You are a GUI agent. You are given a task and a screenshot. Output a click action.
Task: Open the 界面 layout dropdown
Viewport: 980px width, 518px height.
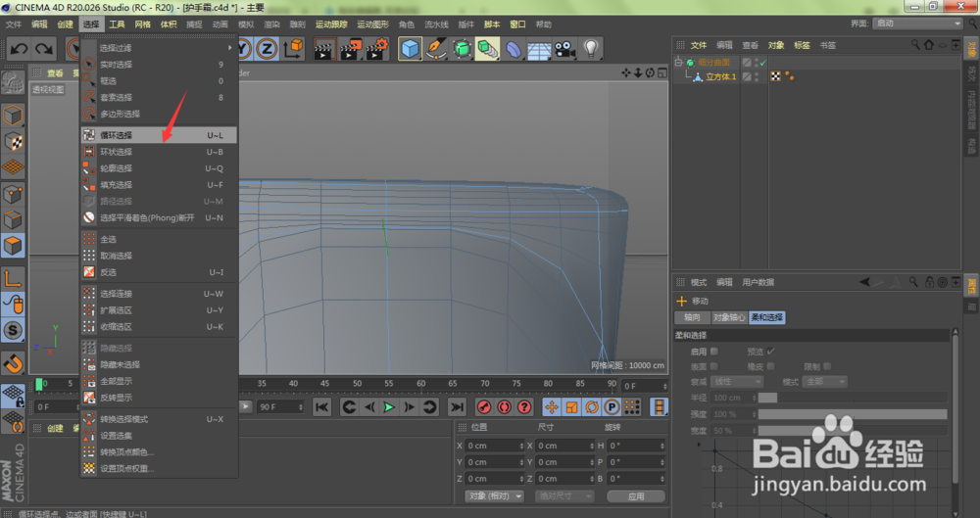(x=918, y=24)
